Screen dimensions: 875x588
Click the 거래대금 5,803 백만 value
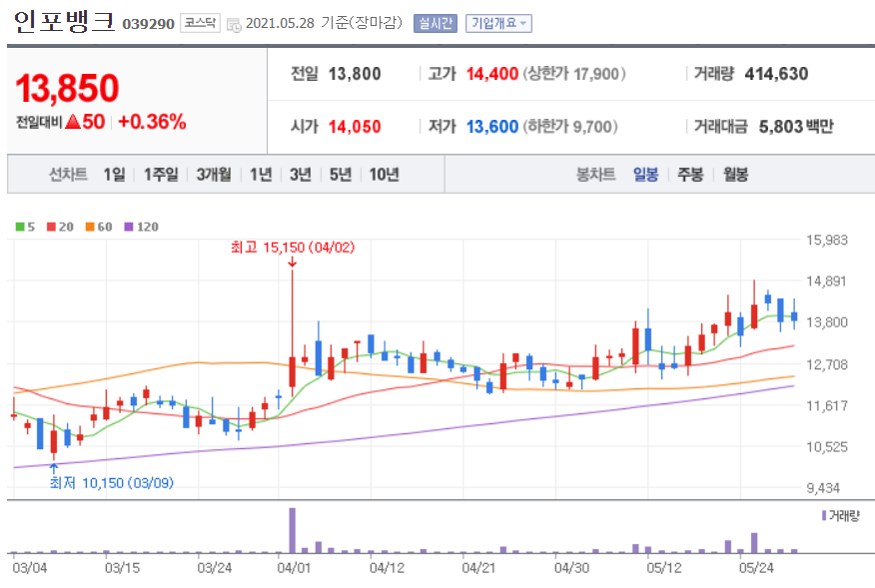pyautogui.click(x=796, y=127)
